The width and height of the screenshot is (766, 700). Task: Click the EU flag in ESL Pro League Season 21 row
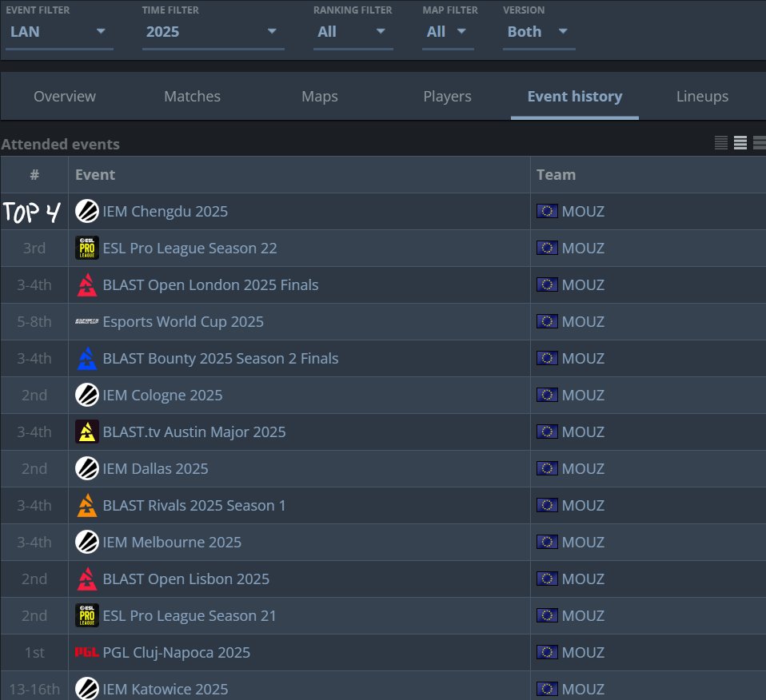tap(547, 615)
